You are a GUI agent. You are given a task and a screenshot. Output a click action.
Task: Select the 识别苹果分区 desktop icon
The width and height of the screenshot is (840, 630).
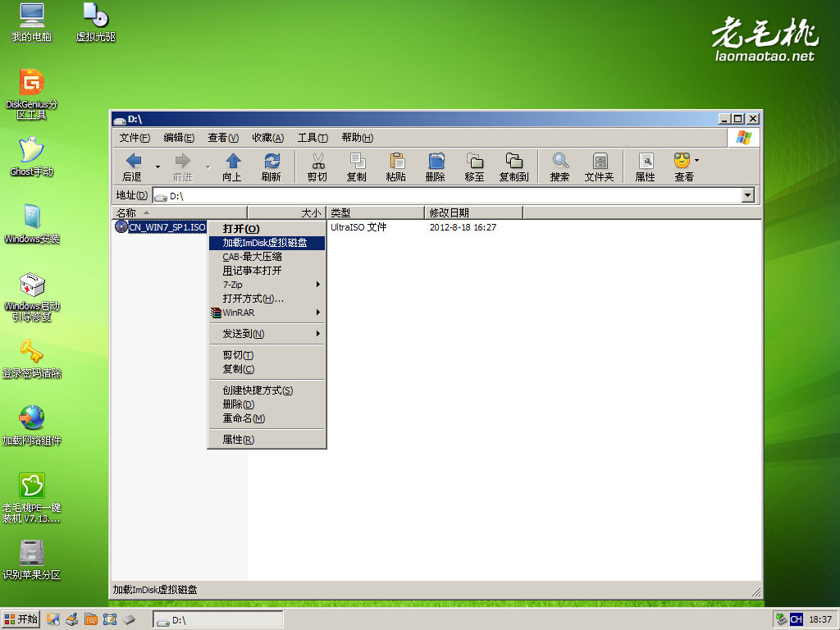pyautogui.click(x=32, y=560)
